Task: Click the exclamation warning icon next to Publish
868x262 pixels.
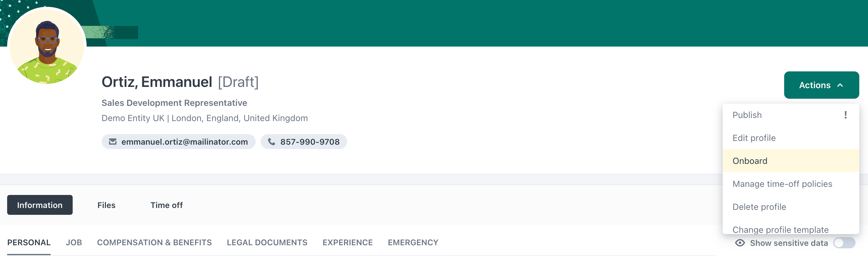Action: [845, 115]
